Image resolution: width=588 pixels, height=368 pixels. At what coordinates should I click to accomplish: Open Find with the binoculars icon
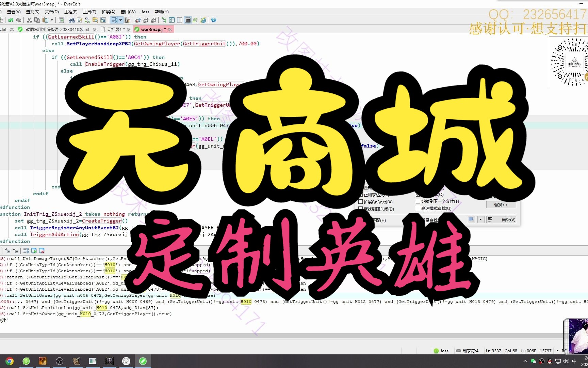[72, 20]
